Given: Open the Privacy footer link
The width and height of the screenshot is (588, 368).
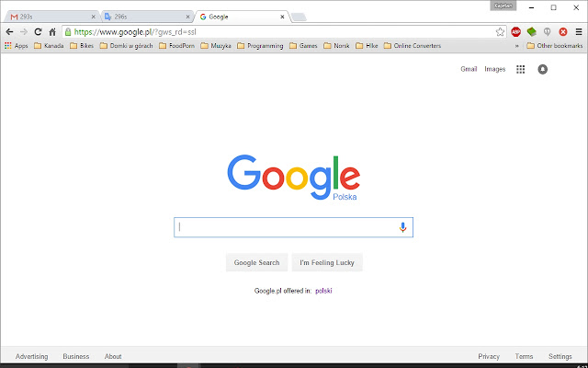Looking at the screenshot, I should (489, 356).
